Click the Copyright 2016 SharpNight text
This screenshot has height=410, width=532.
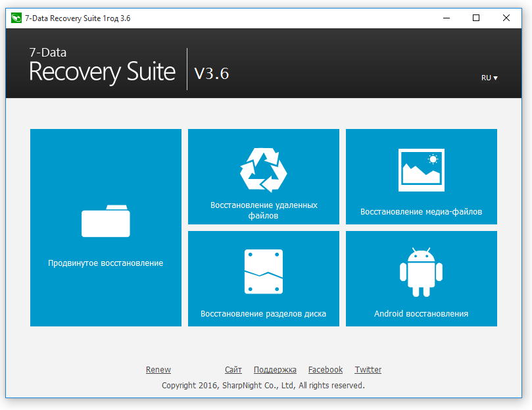263,386
